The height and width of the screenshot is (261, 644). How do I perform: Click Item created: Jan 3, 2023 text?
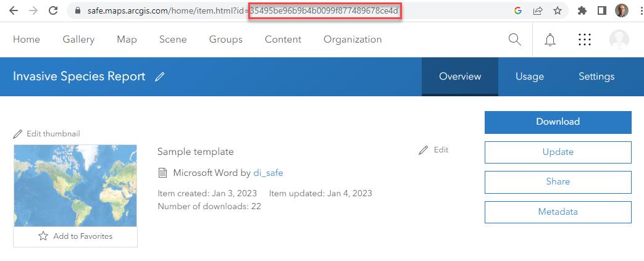tap(207, 193)
